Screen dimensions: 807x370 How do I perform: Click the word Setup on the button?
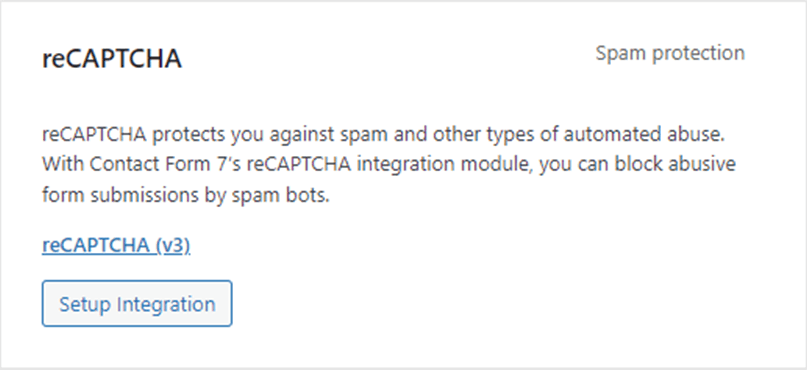[x=85, y=304]
